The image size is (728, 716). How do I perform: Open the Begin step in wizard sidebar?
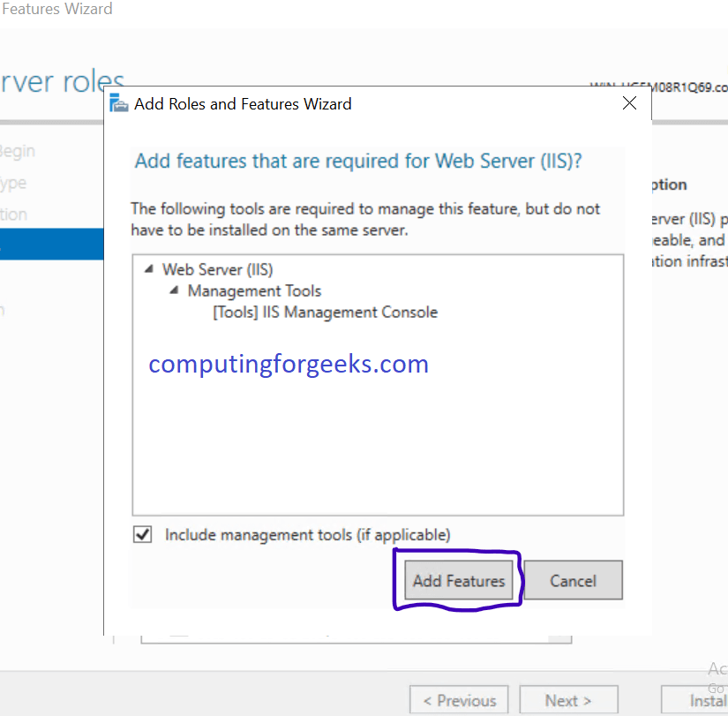(18, 151)
